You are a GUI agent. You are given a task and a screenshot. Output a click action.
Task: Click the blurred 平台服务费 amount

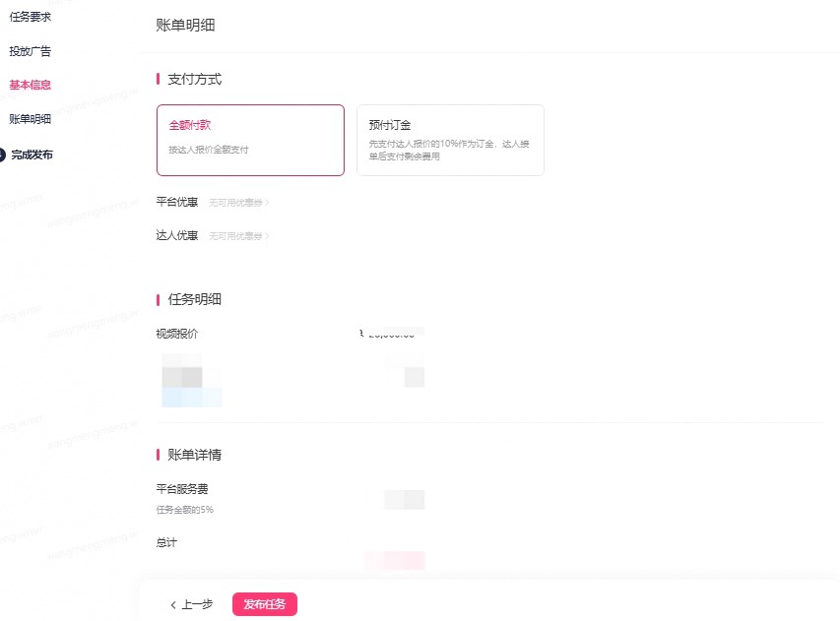coord(404,500)
